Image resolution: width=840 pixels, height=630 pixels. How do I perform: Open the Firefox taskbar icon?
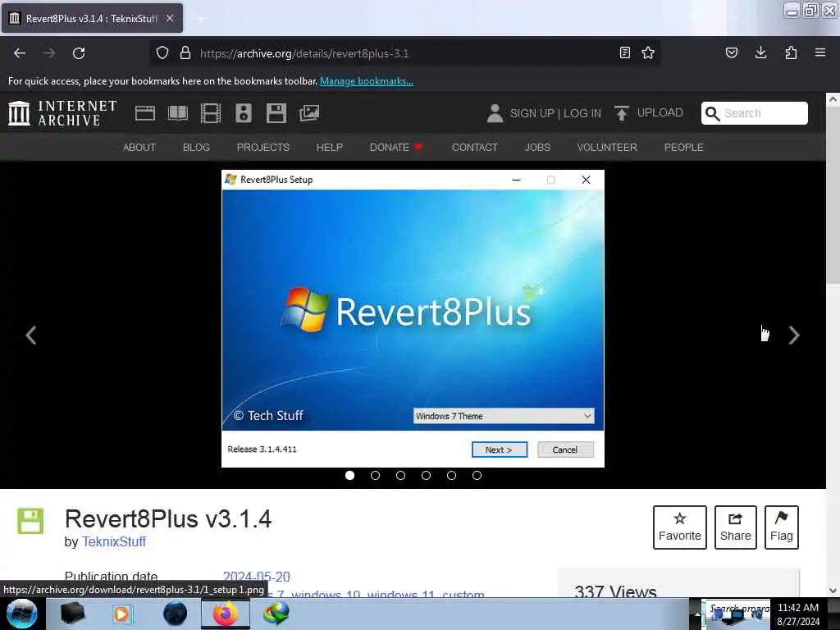(226, 614)
